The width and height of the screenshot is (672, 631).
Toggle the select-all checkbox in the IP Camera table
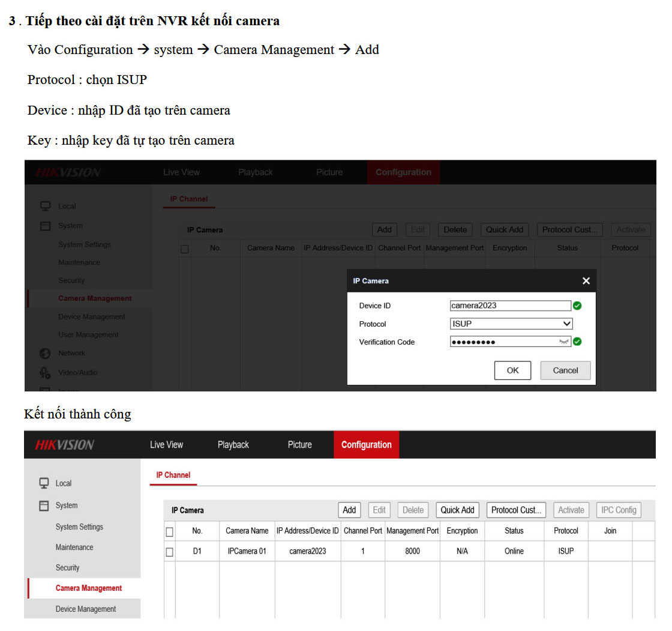(x=169, y=531)
